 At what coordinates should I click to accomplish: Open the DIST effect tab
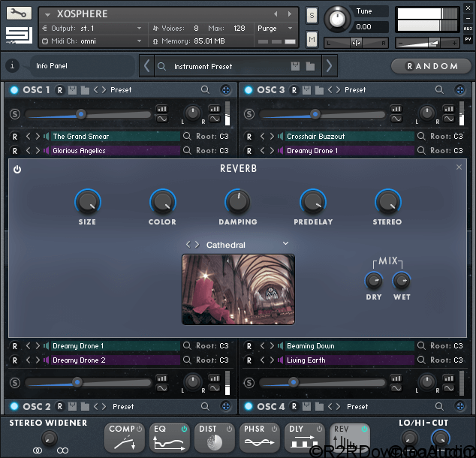(214, 438)
